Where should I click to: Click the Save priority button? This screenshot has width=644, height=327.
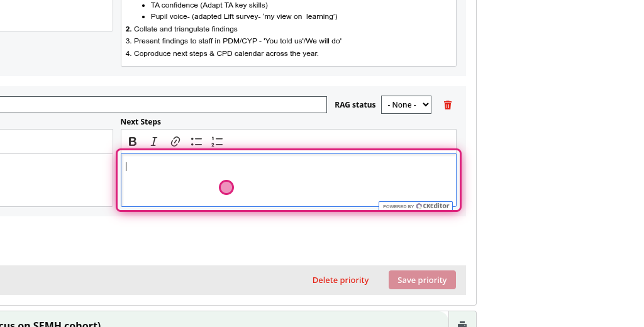422,280
